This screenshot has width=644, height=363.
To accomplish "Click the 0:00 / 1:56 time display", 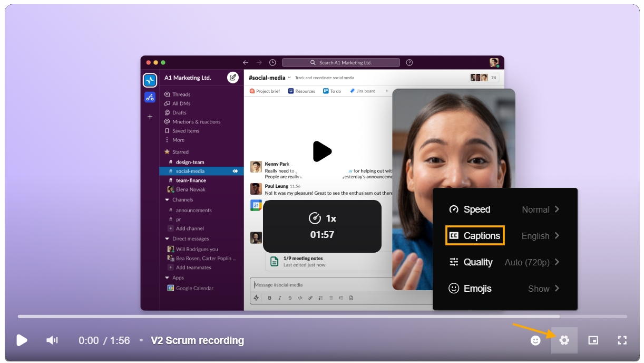I will click(104, 340).
